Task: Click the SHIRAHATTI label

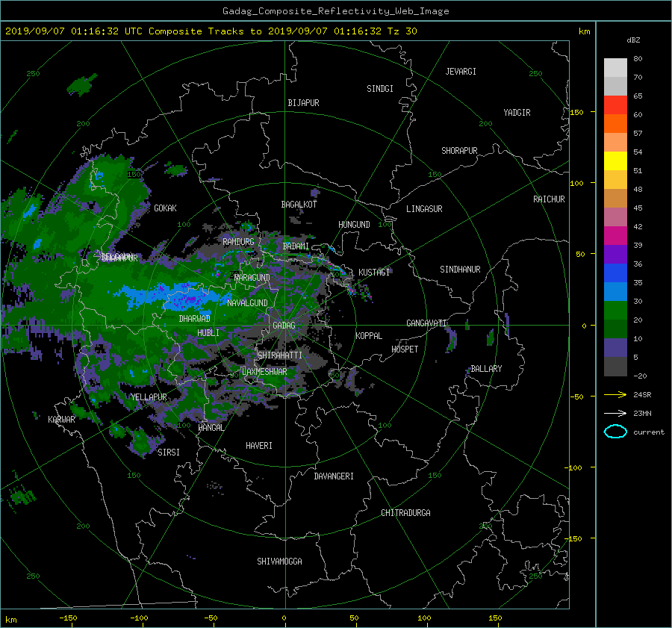Action: click(280, 355)
